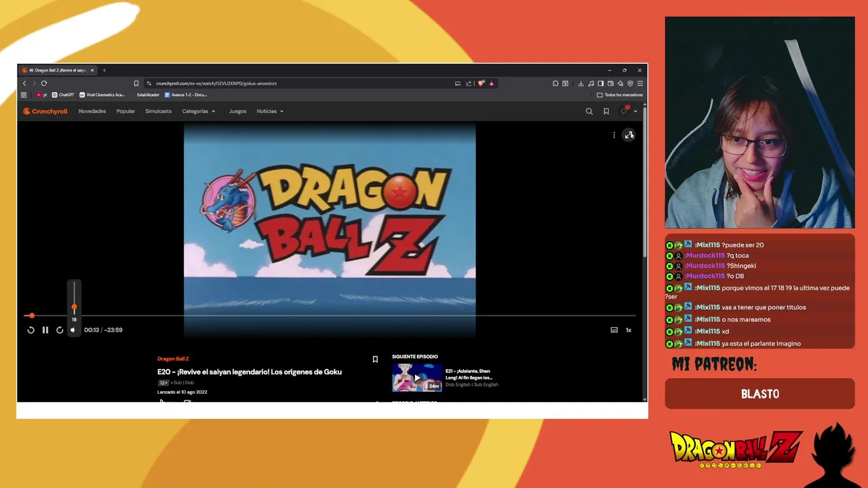
Task: Change the 1x playback speed
Action: (x=629, y=330)
